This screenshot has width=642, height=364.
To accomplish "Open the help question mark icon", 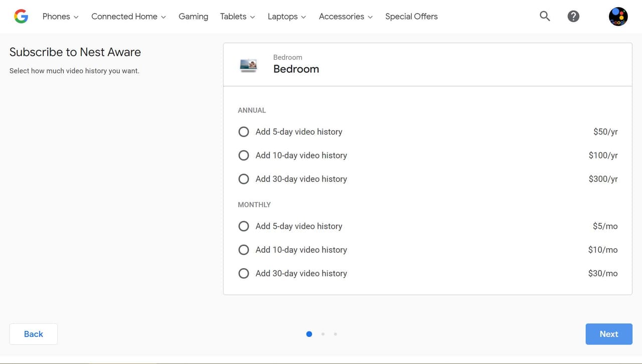I will coord(573,16).
